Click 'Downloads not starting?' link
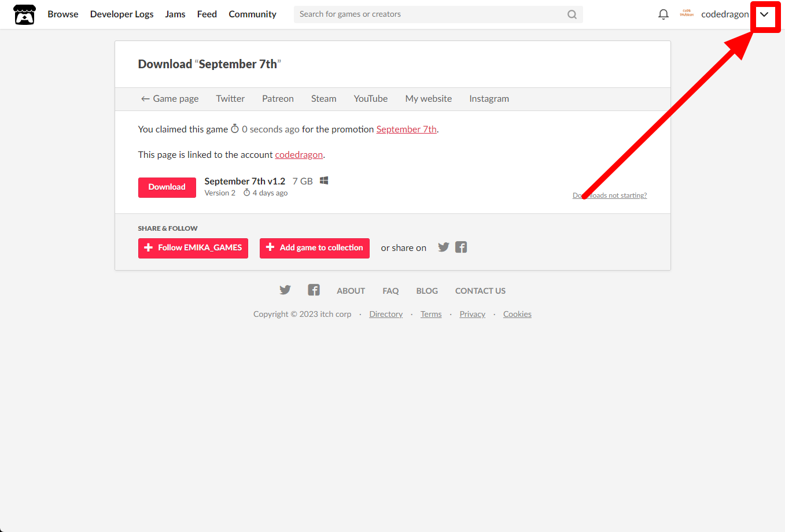 pyautogui.click(x=610, y=195)
